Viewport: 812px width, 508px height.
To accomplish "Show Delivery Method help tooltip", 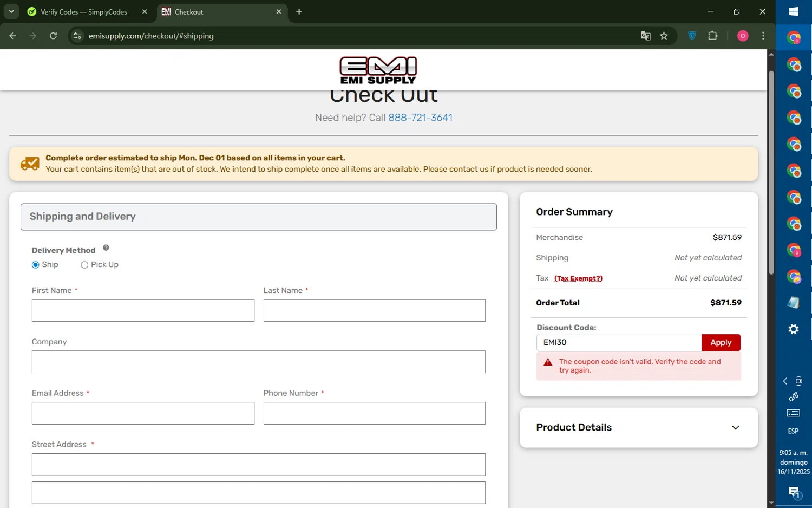I will coord(106,248).
